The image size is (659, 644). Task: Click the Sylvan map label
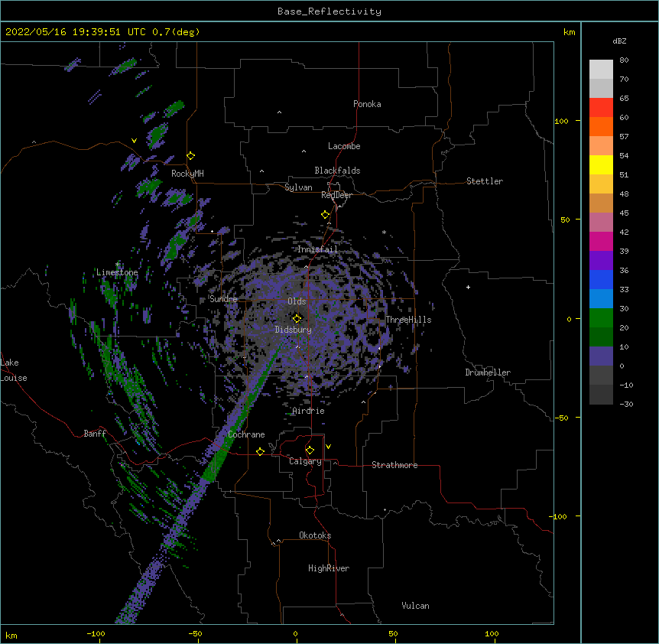click(x=298, y=187)
